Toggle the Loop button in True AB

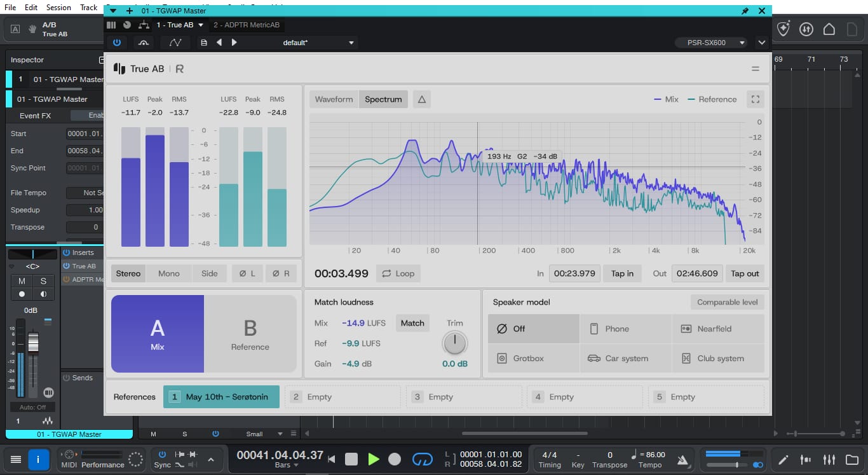pyautogui.click(x=398, y=273)
